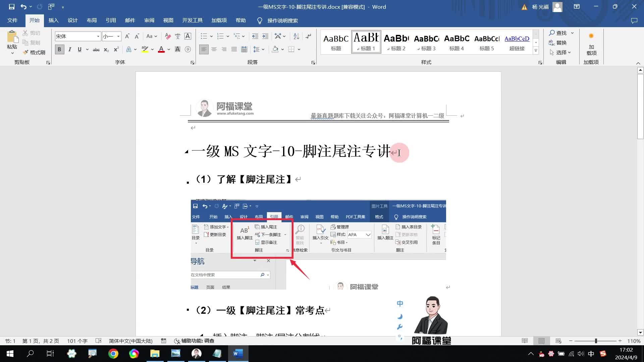
Task: Apply the enclosed character icon
Action: point(188,49)
